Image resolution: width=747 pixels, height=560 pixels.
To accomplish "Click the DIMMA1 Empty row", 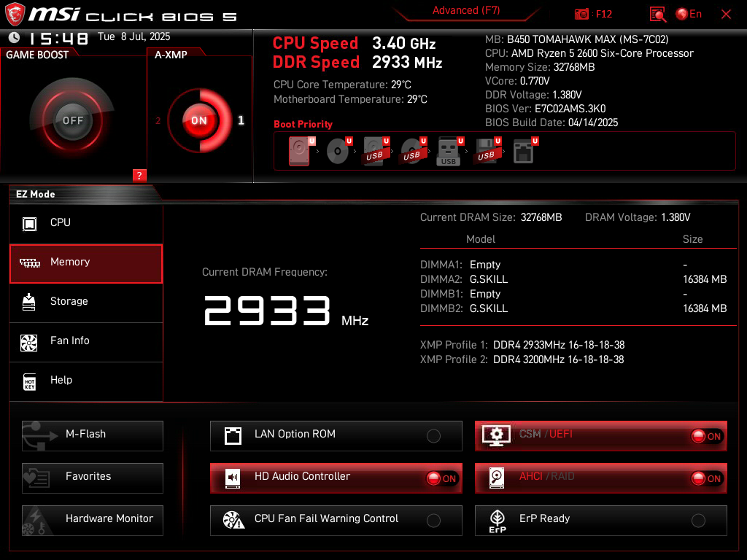I will tap(573, 265).
